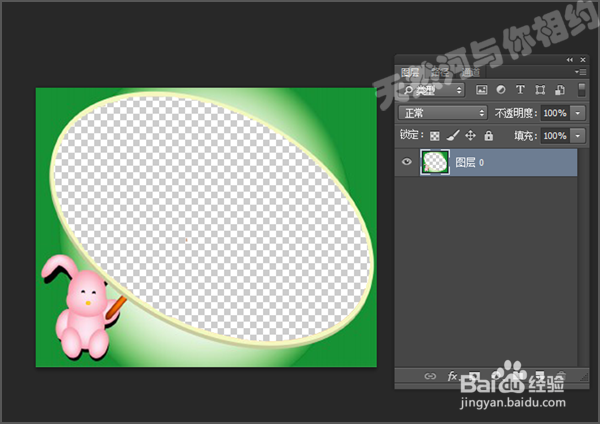Viewport: 600px width, 424px height.
Task: Click the link layers chain icon
Action: pos(430,376)
